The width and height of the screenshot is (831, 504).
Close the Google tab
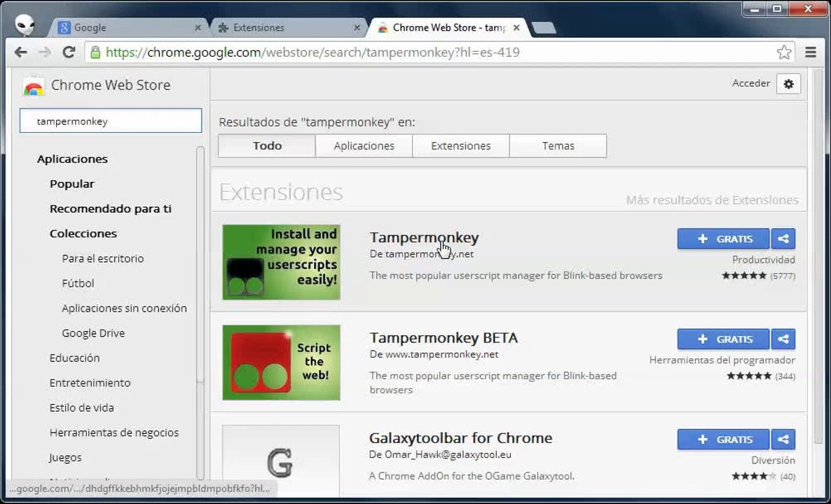click(x=198, y=27)
